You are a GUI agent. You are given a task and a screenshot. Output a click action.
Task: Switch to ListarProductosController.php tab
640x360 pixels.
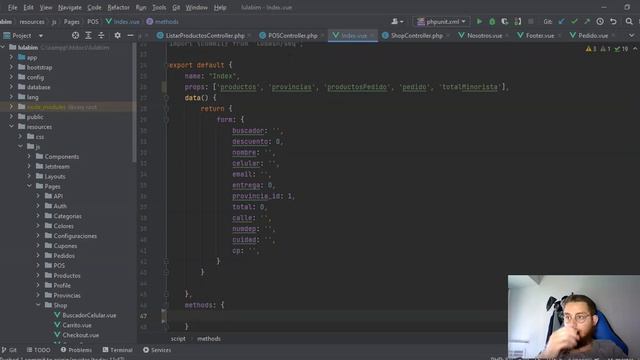pos(204,36)
